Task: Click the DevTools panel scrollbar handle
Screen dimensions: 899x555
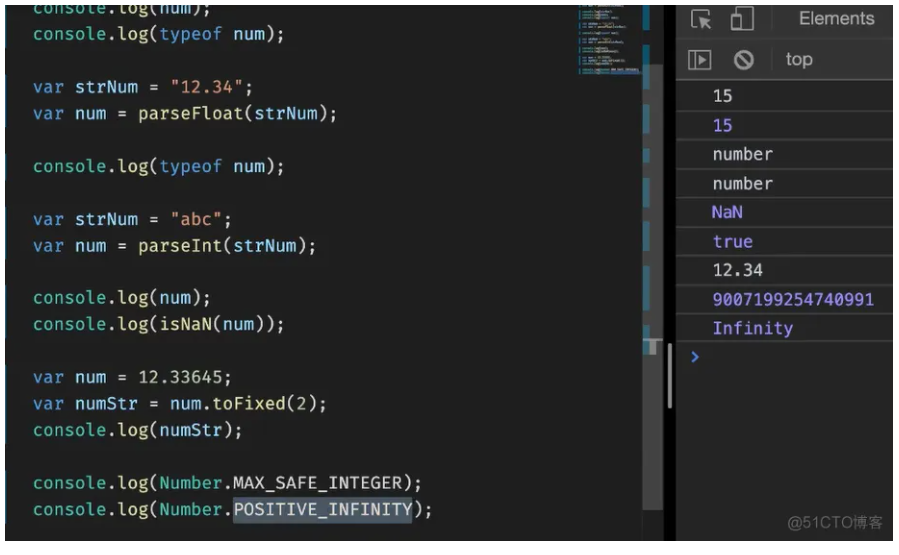Action: click(670, 376)
